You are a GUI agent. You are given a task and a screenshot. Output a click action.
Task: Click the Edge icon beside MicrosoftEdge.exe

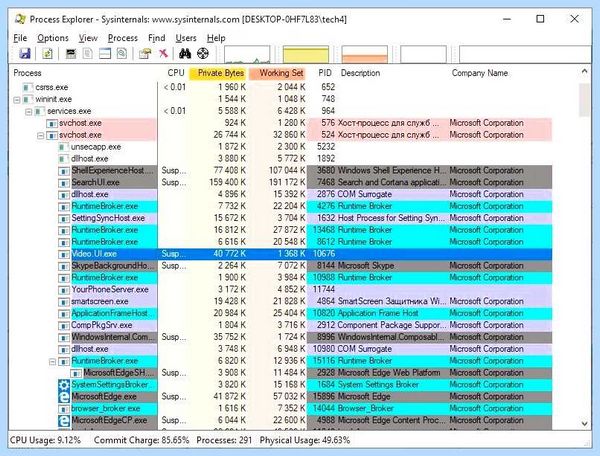pyautogui.click(x=64, y=397)
